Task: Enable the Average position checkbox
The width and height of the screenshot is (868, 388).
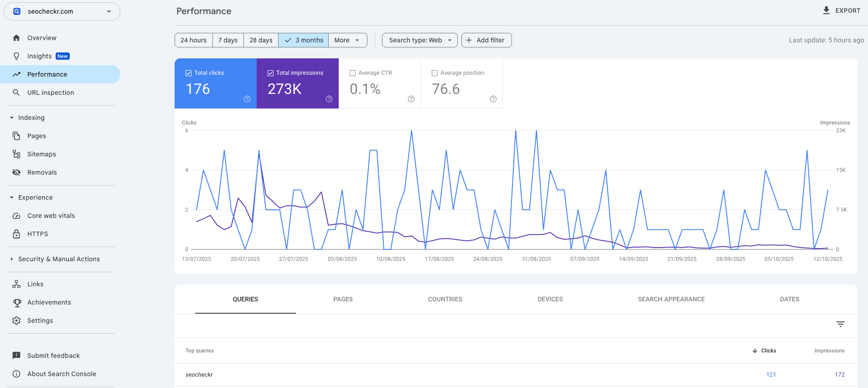Action: [x=434, y=73]
